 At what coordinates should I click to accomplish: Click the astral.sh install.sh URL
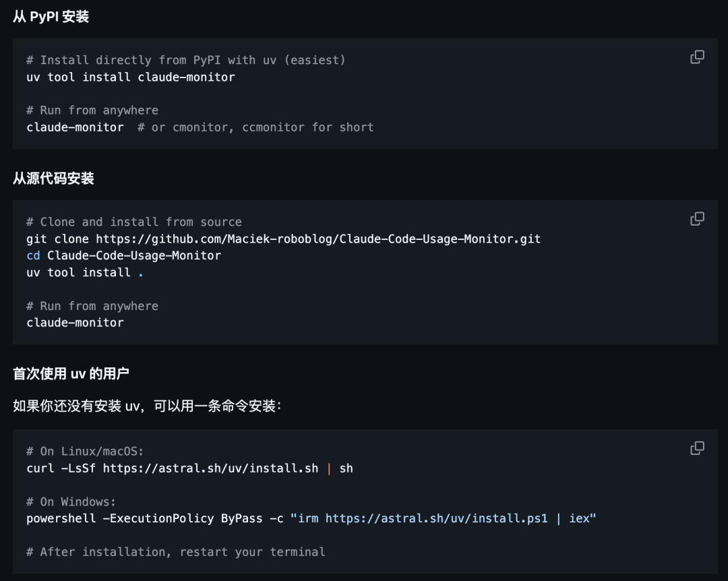click(x=210, y=468)
